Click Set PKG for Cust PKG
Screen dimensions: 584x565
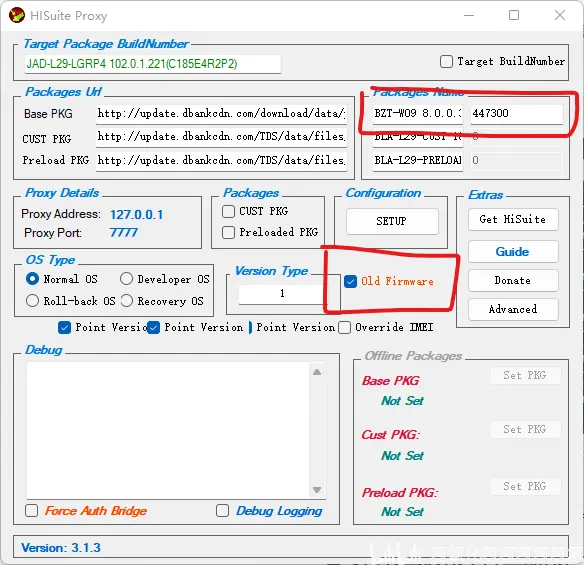point(525,429)
